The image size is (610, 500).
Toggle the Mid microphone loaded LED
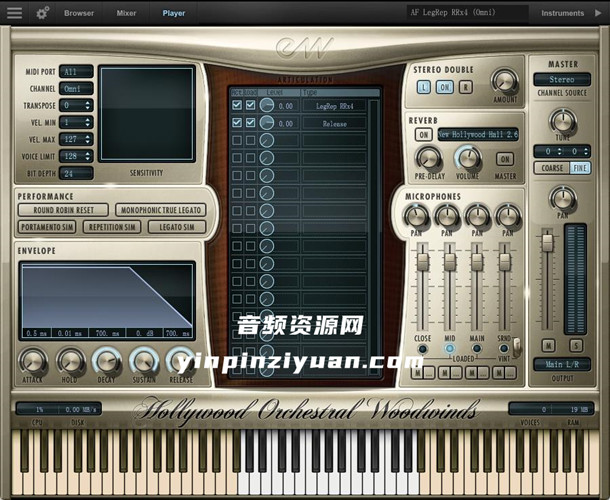pyautogui.click(x=449, y=349)
